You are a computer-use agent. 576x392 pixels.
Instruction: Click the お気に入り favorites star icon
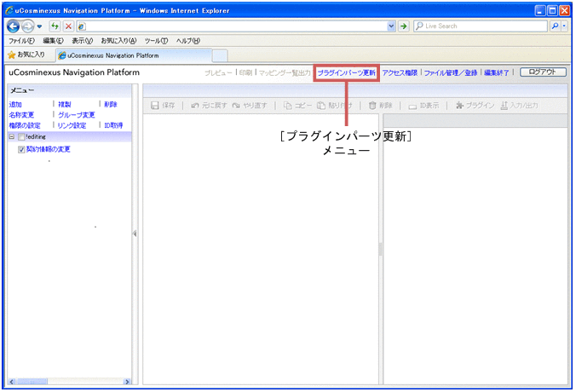coord(12,55)
